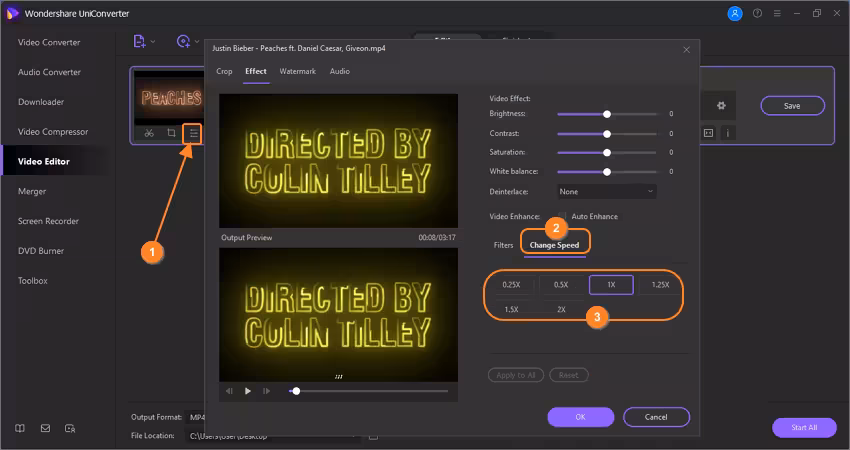Select the 0.25X speed option

click(x=511, y=285)
